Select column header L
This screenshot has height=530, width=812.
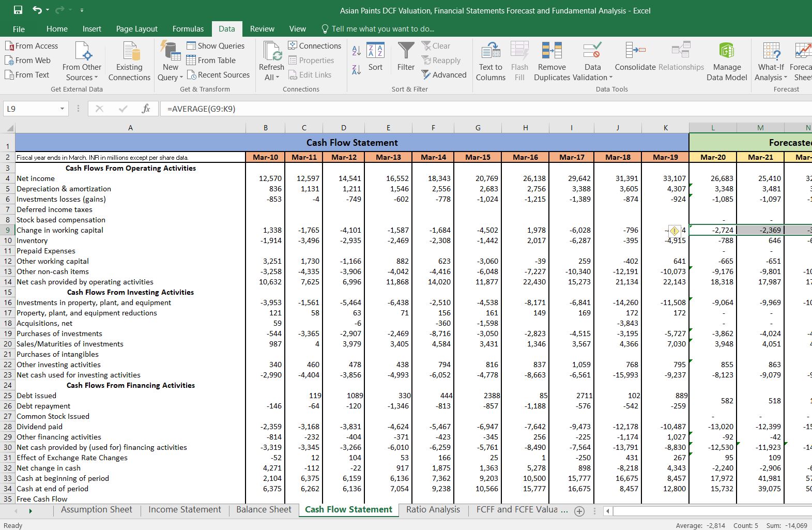712,128
